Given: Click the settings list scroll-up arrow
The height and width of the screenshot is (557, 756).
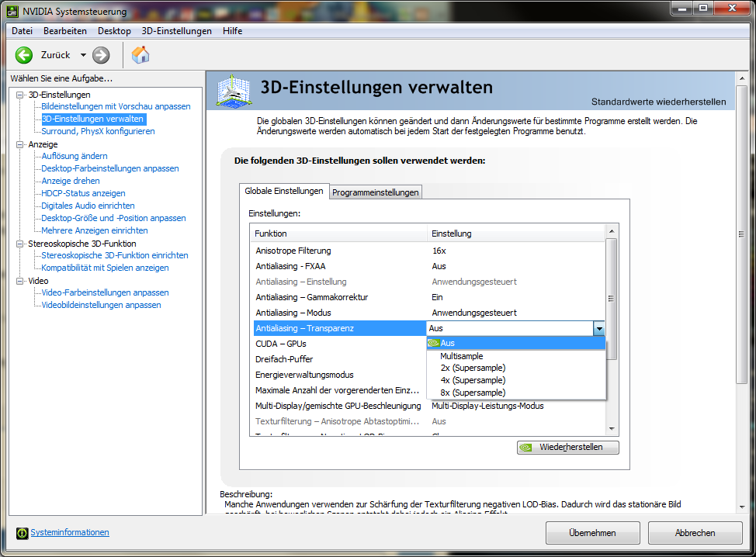Looking at the screenshot, I should click(612, 231).
